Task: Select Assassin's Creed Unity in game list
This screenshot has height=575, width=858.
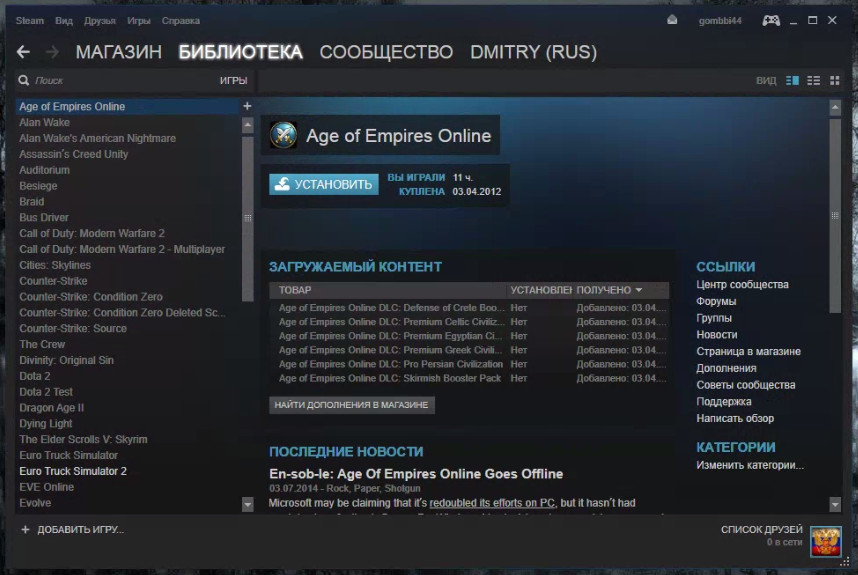Action: (73, 154)
